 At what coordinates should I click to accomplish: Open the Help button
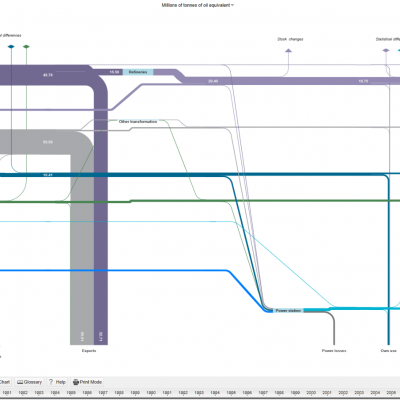point(57,382)
